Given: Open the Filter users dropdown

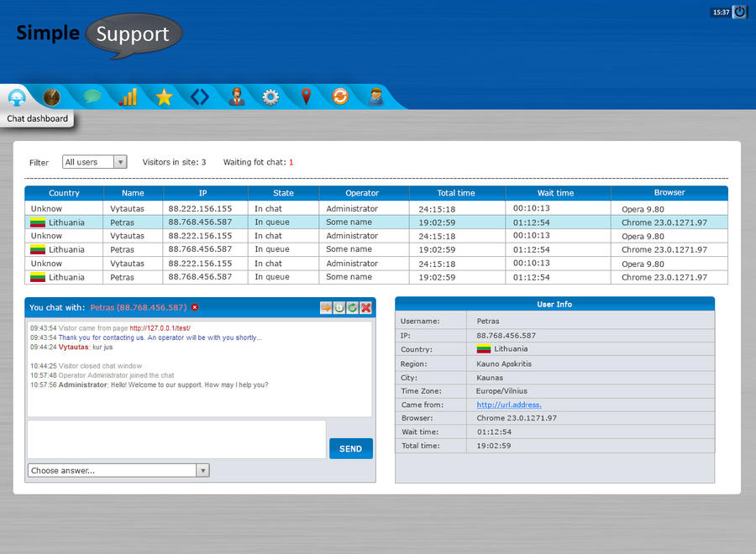Looking at the screenshot, I should click(x=94, y=161).
